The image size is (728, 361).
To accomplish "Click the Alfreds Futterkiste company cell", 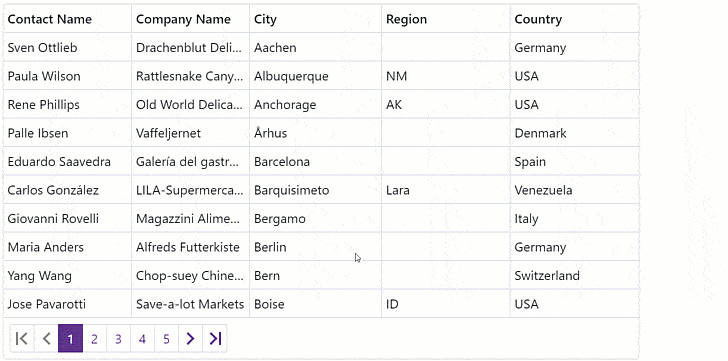I will (x=190, y=247).
